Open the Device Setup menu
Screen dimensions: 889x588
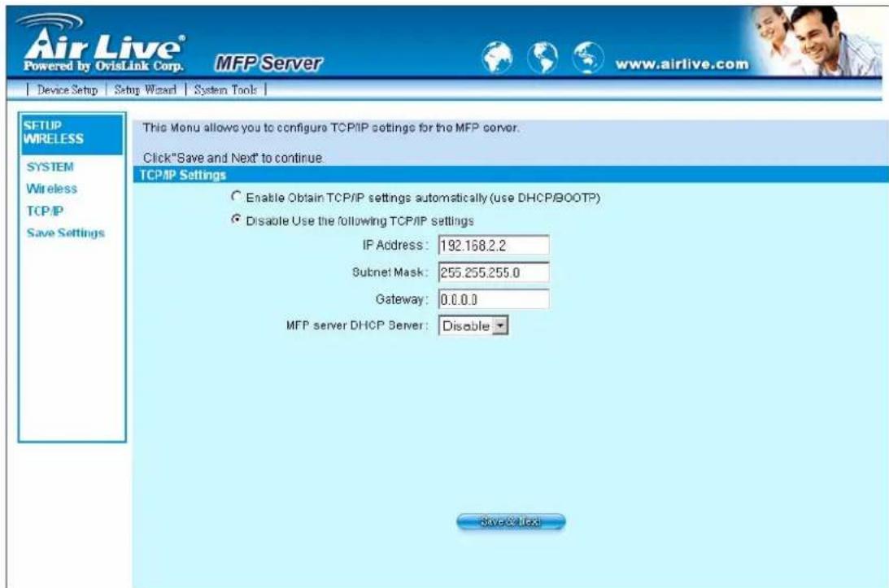click(67, 89)
